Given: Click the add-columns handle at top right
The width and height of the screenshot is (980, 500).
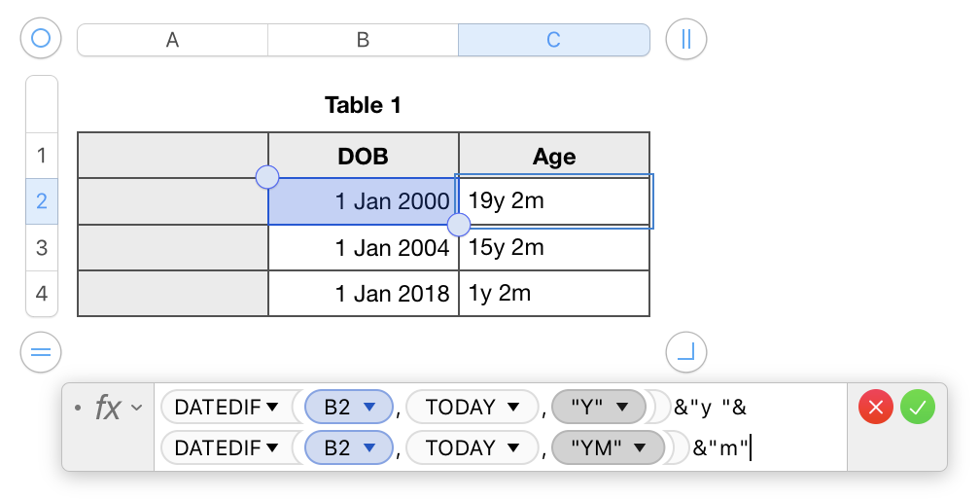Looking at the screenshot, I should [685, 39].
